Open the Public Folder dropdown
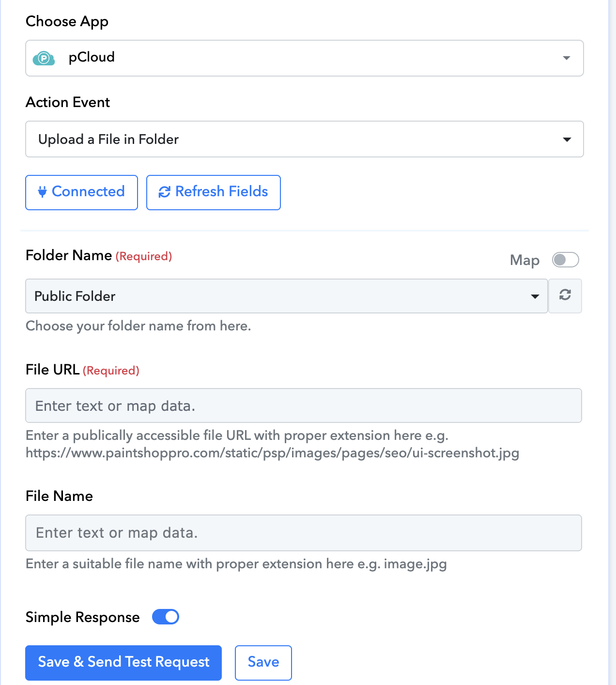This screenshot has height=685, width=616. tap(287, 296)
